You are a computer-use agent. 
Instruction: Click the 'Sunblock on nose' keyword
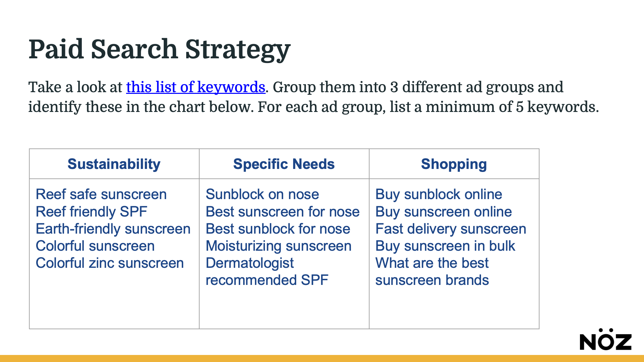click(262, 194)
